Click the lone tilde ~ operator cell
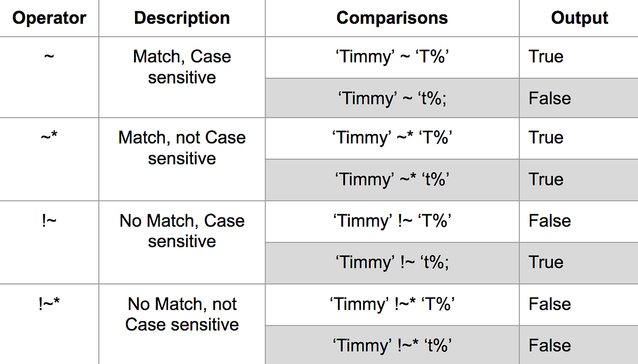 (49, 57)
